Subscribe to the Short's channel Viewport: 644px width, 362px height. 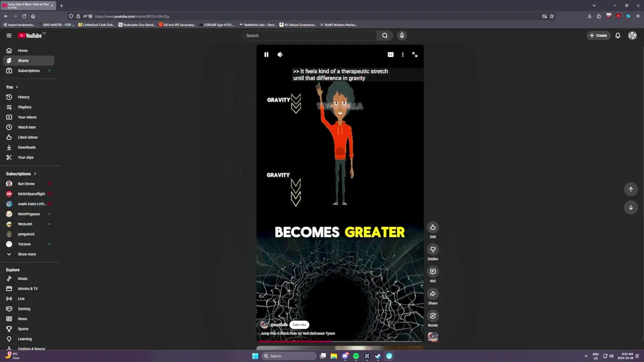pos(299,325)
